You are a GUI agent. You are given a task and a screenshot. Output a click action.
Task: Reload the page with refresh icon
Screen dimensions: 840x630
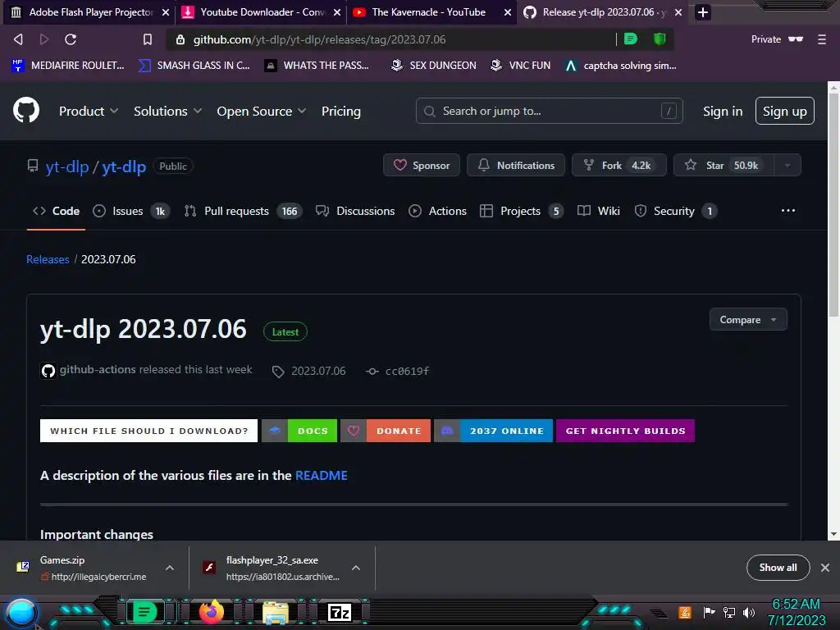[x=71, y=39]
